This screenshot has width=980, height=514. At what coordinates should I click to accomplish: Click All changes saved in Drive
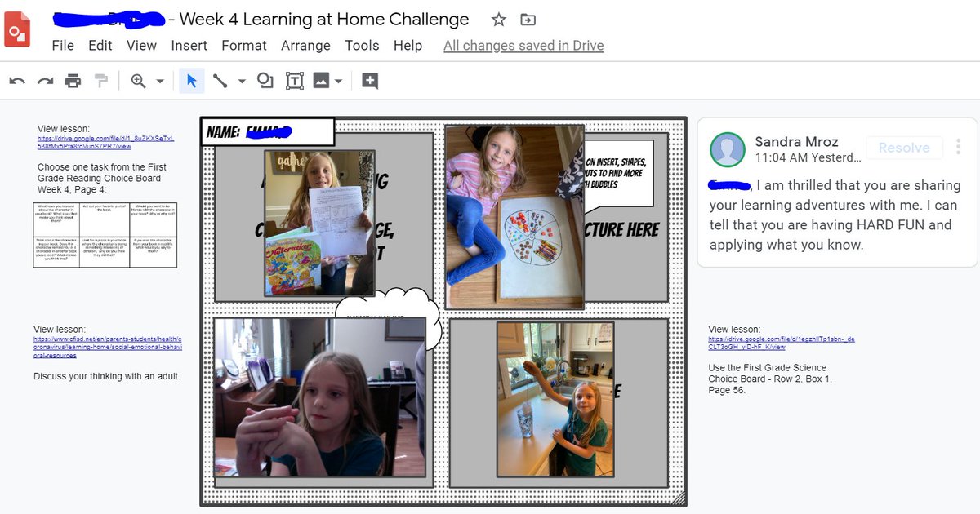tap(523, 46)
